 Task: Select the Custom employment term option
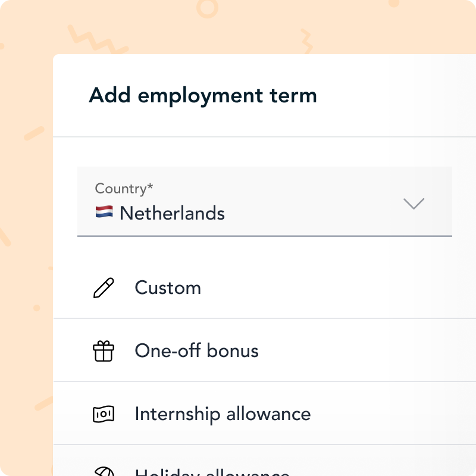pos(168,287)
